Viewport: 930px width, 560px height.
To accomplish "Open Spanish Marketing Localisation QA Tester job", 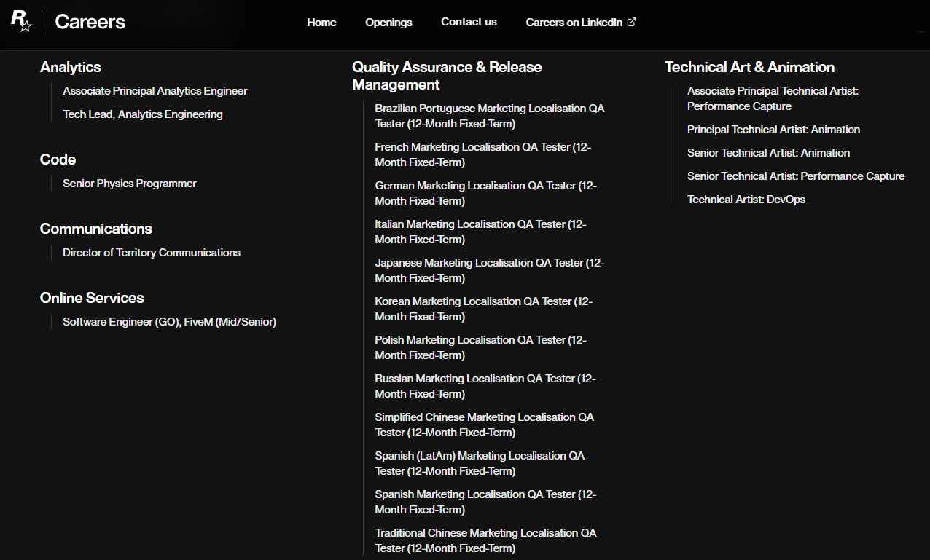I will (485, 502).
